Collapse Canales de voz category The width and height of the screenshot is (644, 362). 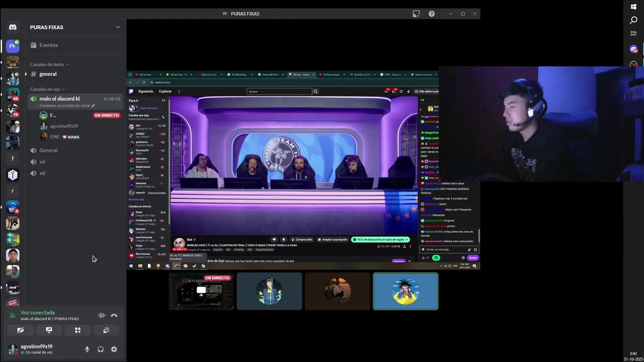(46, 89)
